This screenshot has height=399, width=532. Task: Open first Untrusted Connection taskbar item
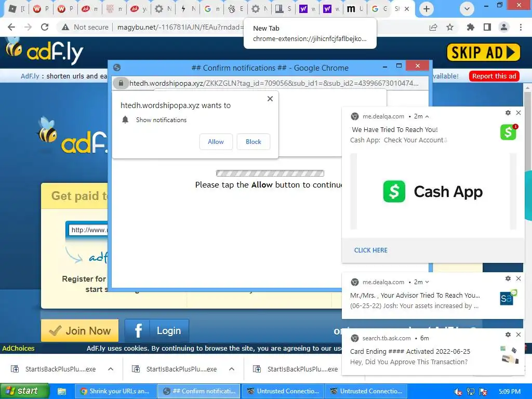(282, 391)
